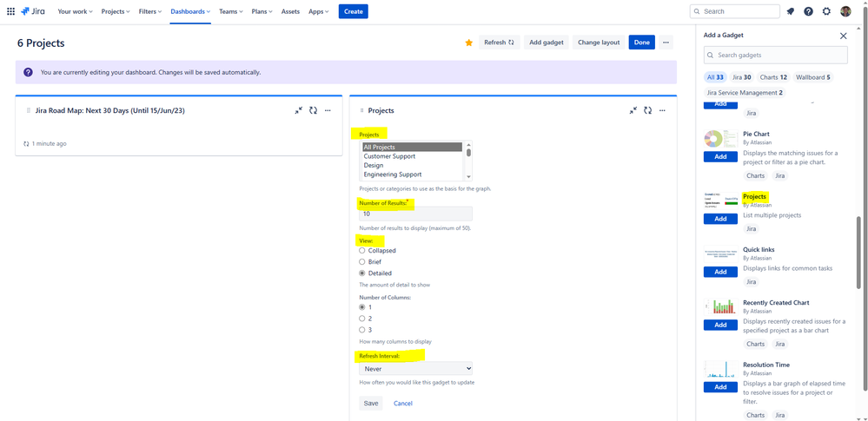Image resolution: width=868 pixels, height=421 pixels.
Task: Click the Done button
Action: (x=641, y=43)
